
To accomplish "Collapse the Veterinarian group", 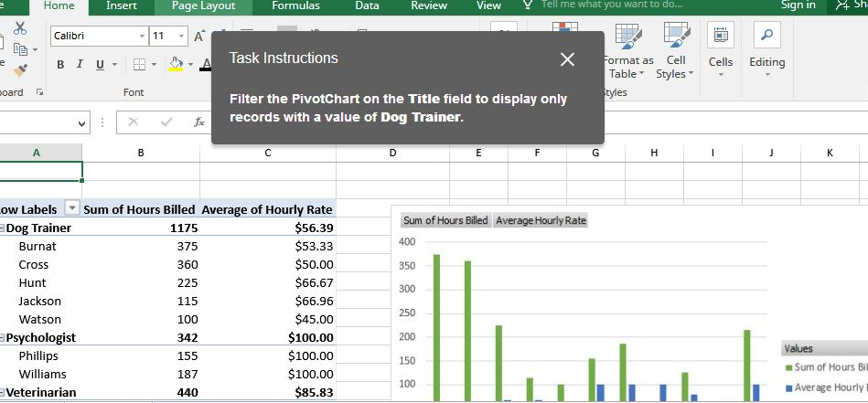I will pyautogui.click(x=2, y=393).
